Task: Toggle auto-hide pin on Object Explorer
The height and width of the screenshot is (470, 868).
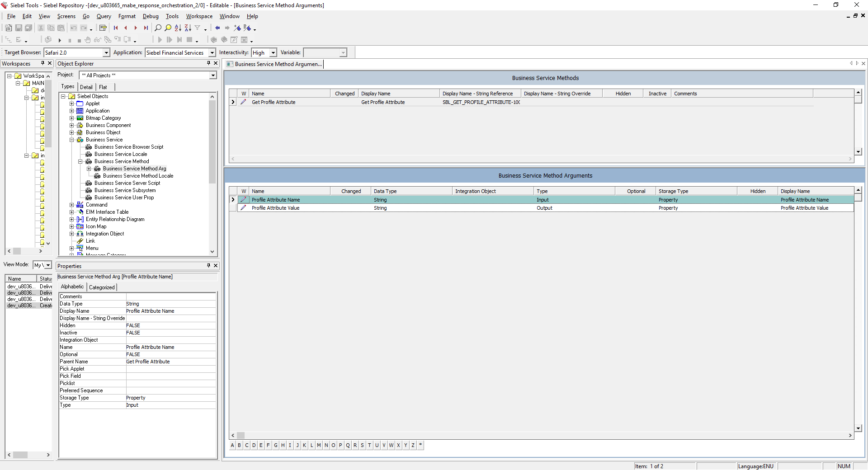Action: point(209,63)
